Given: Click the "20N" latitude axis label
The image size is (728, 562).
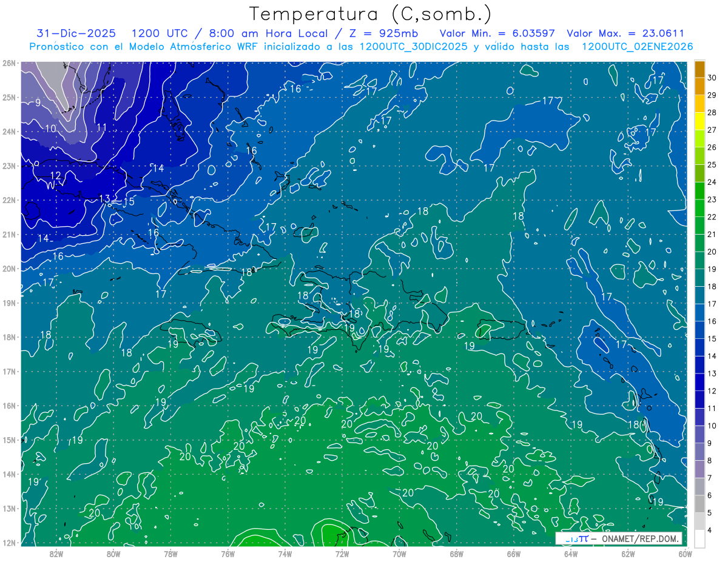Looking at the screenshot, I should click(10, 269).
